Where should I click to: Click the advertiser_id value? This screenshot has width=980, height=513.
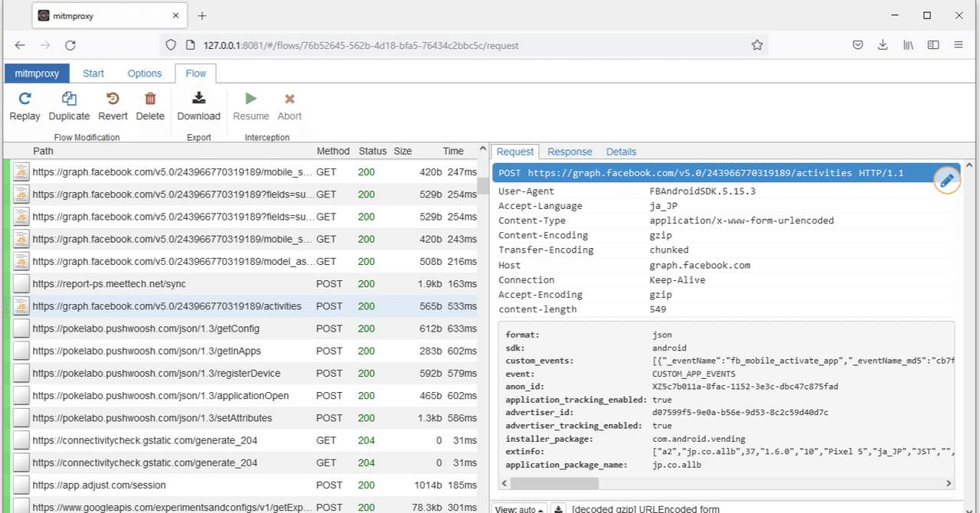740,413
